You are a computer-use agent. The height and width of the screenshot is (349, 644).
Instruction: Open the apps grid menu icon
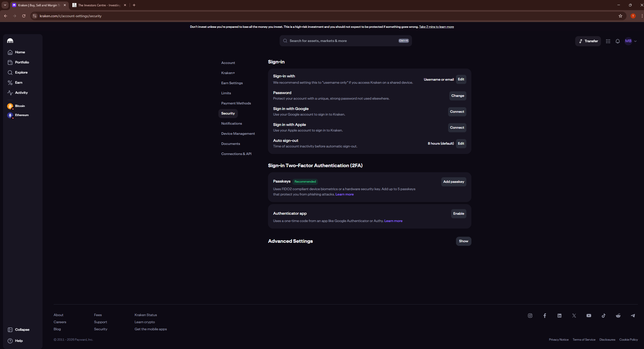click(608, 41)
